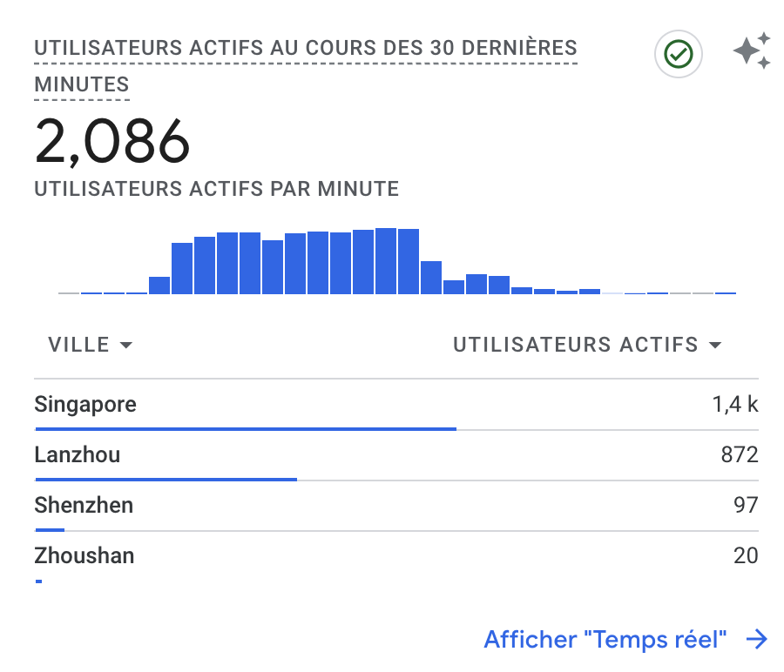
Task: Click the green checkmark data quality icon
Action: (x=678, y=54)
